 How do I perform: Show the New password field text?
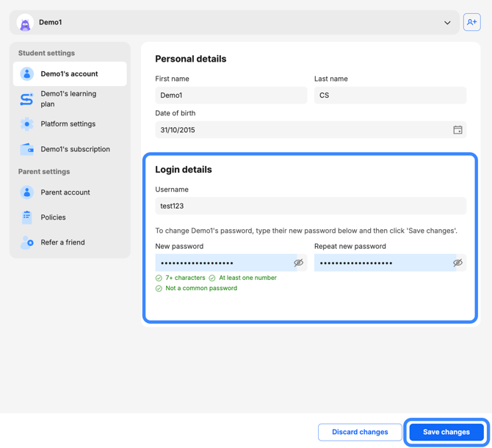point(298,263)
